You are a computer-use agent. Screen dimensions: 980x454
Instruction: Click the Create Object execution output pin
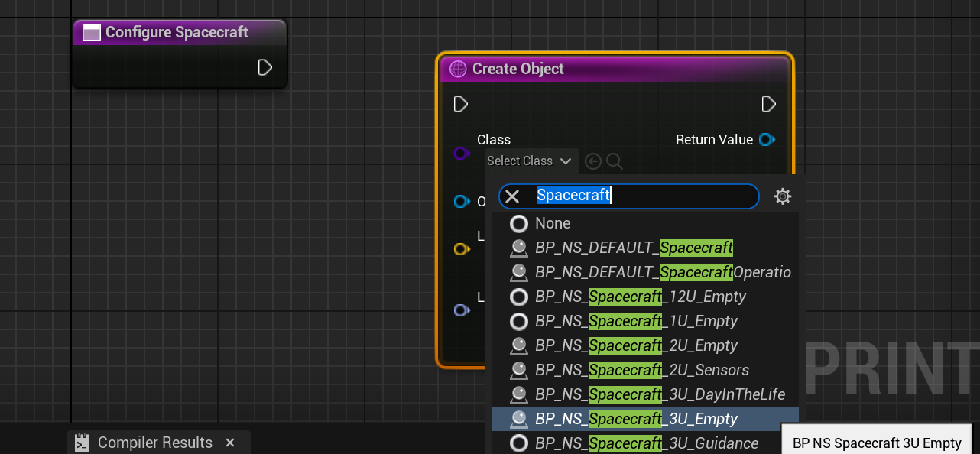[x=769, y=104]
